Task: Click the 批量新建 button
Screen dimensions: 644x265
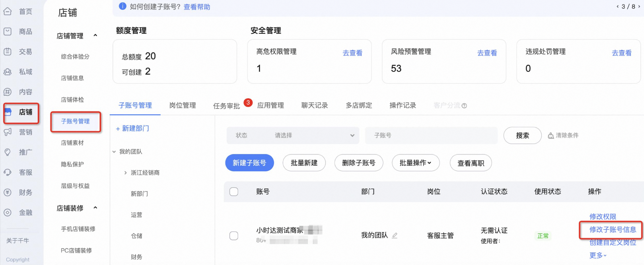Action: tap(304, 163)
